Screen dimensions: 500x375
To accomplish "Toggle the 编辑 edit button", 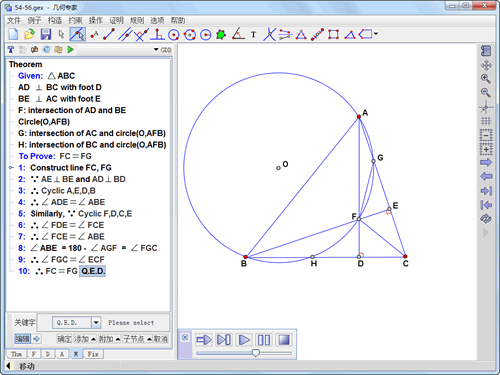I will pyautogui.click(x=22, y=339).
